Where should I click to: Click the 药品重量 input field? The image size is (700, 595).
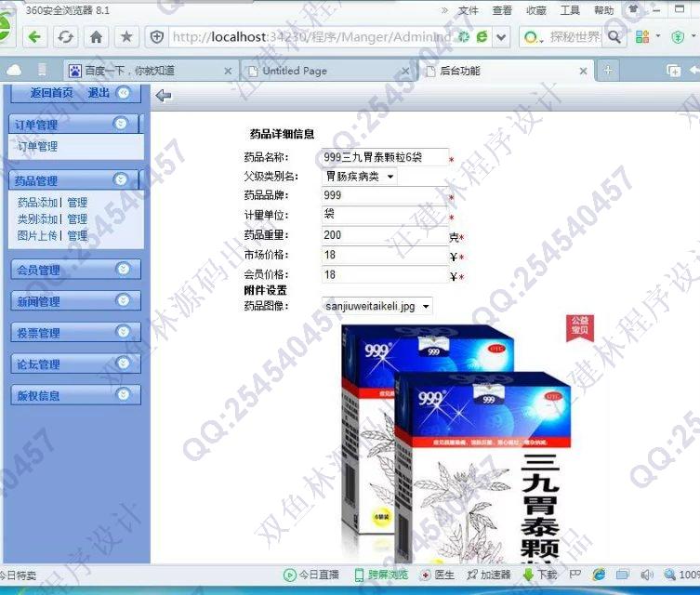385,235
